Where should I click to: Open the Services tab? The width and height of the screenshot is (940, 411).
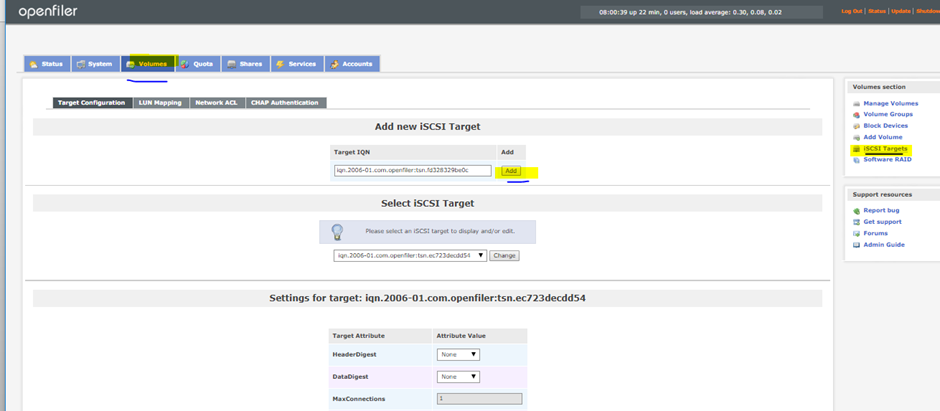[x=297, y=64]
